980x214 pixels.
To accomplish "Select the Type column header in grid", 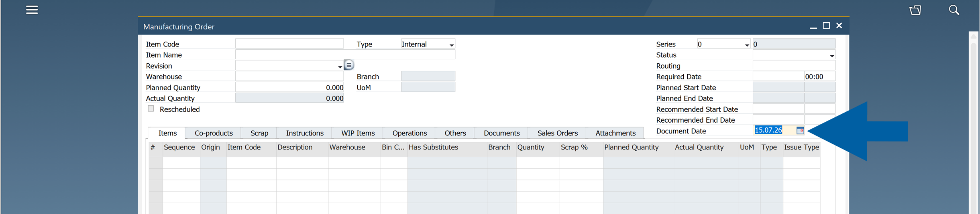I will coord(772,147).
